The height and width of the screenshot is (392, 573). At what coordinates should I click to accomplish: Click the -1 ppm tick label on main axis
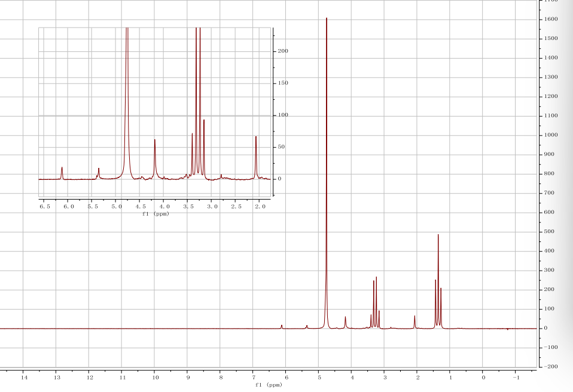pyautogui.click(x=515, y=376)
